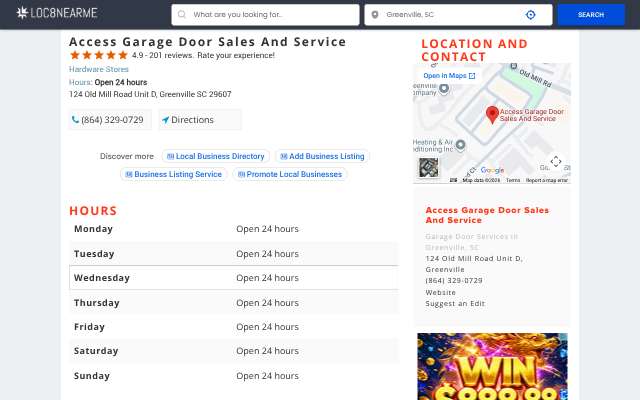Click the keyboard shortcuts icon on map
This screenshot has width=640, height=400.
tap(453, 180)
